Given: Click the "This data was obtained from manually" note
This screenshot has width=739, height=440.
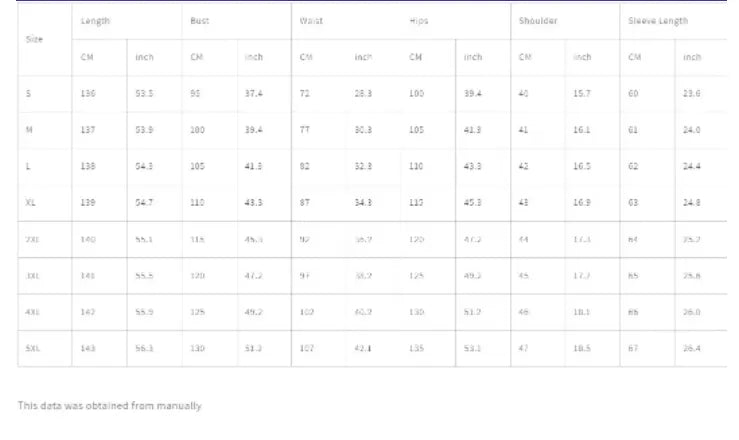Looking at the screenshot, I should [x=110, y=405].
